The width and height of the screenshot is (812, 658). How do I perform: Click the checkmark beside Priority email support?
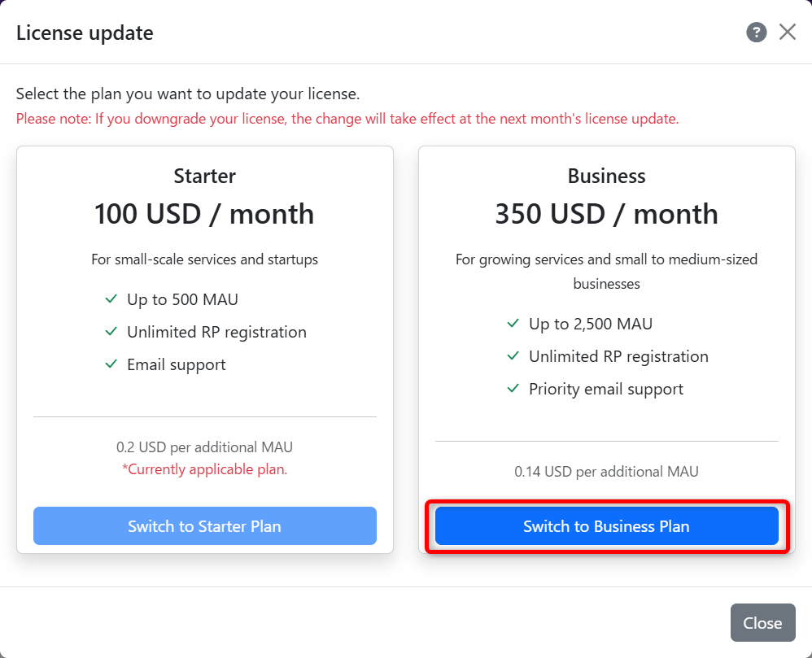point(513,389)
